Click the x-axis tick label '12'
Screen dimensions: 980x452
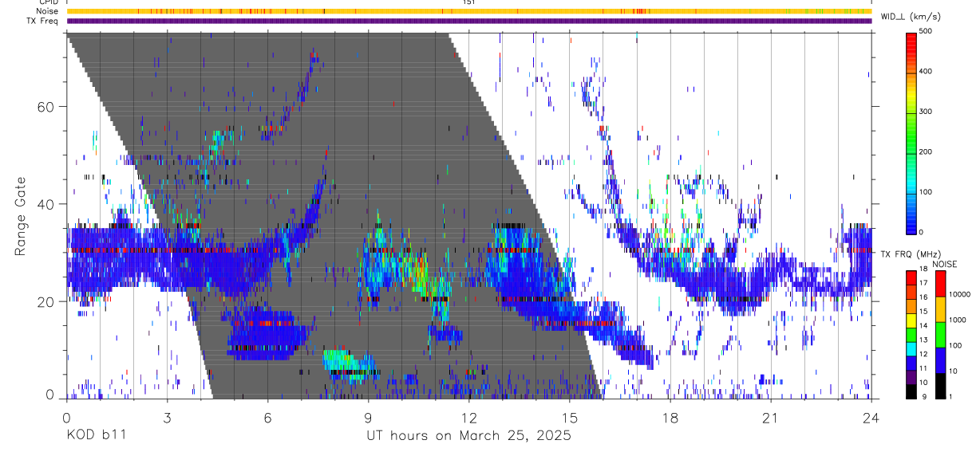[469, 417]
